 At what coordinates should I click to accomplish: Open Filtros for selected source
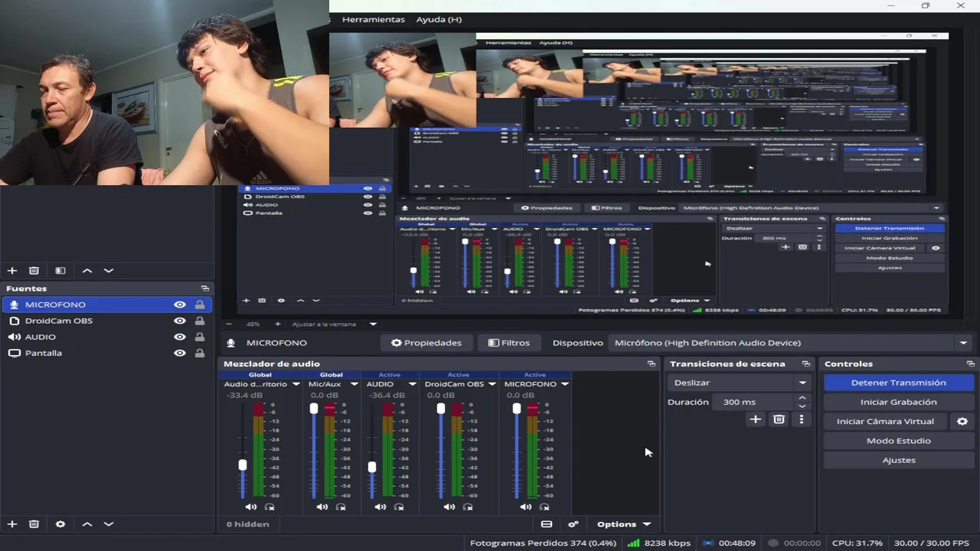pyautogui.click(x=509, y=343)
